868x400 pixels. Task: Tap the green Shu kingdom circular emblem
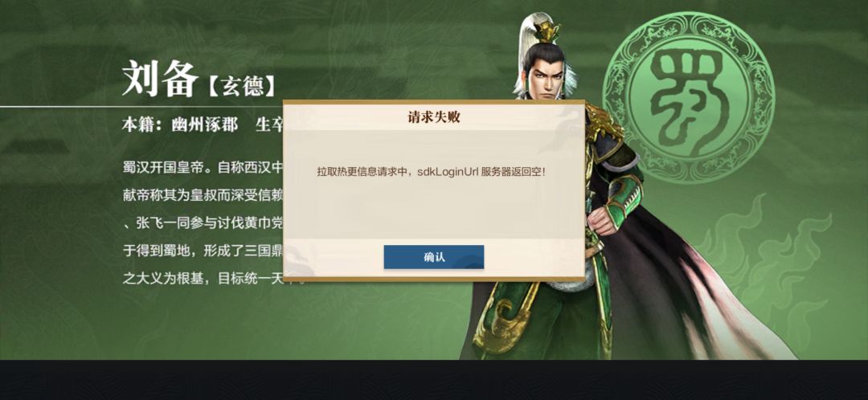coord(688,97)
